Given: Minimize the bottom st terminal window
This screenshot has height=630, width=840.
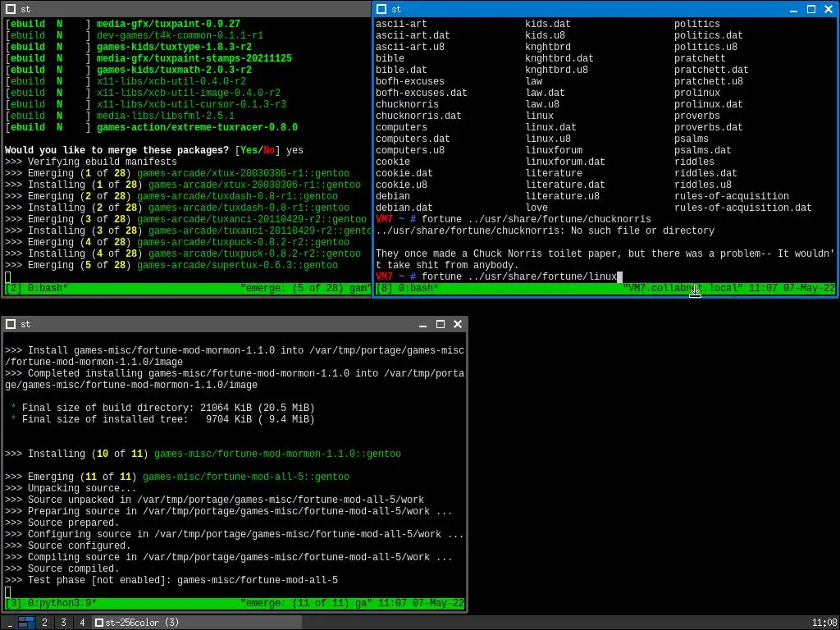Looking at the screenshot, I should pos(422,324).
